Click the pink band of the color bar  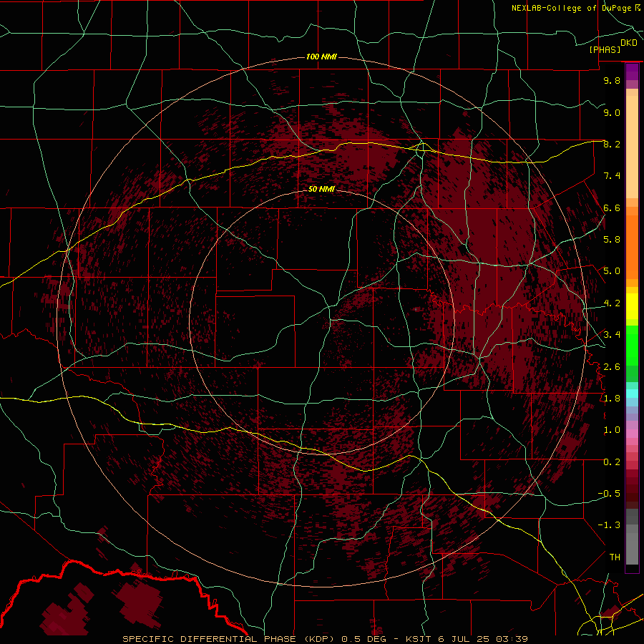pyautogui.click(x=632, y=434)
